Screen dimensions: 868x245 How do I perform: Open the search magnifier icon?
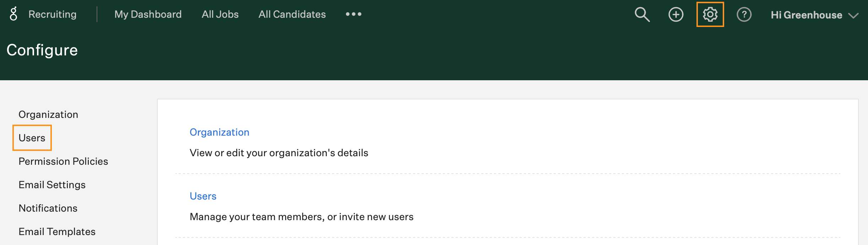pos(642,15)
